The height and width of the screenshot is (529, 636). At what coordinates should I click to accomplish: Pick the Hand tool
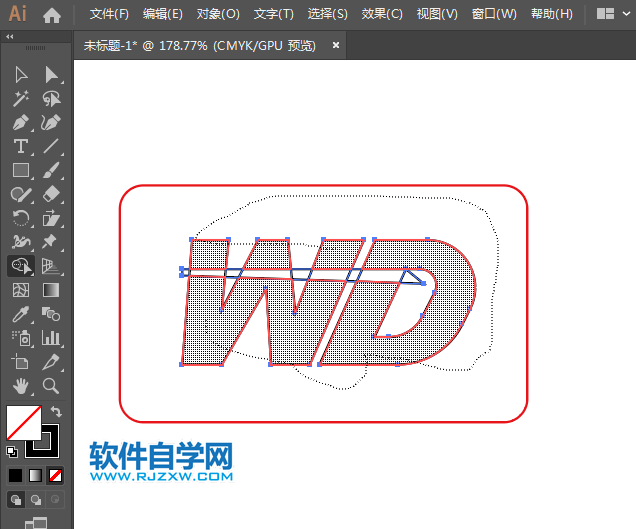coord(21,386)
